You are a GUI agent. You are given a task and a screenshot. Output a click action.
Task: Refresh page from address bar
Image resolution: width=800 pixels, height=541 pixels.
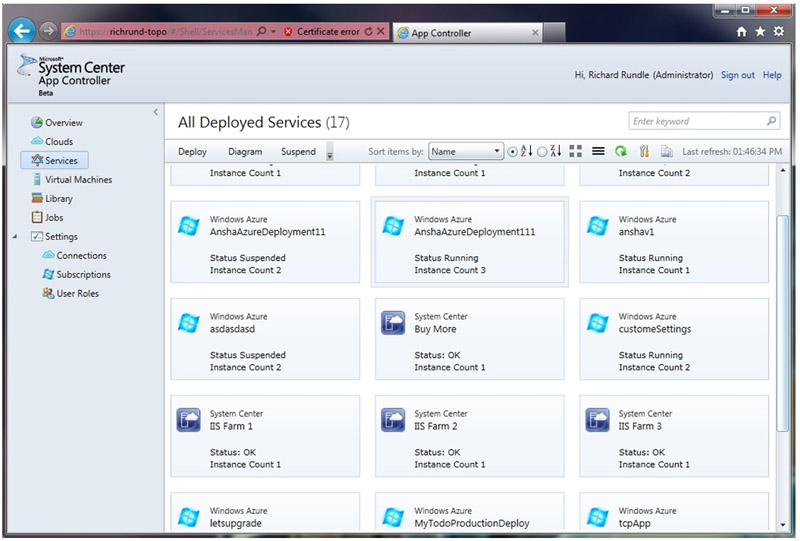(x=368, y=31)
